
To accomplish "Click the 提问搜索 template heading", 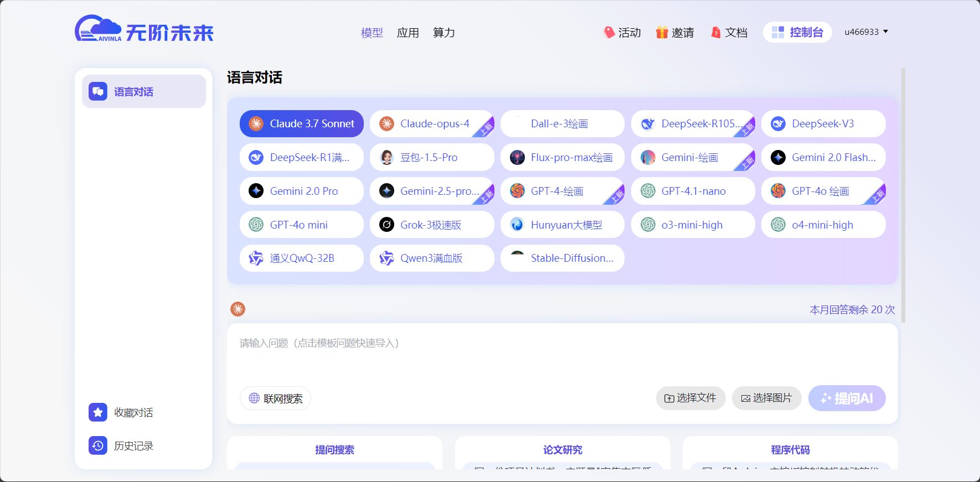I will (x=334, y=450).
